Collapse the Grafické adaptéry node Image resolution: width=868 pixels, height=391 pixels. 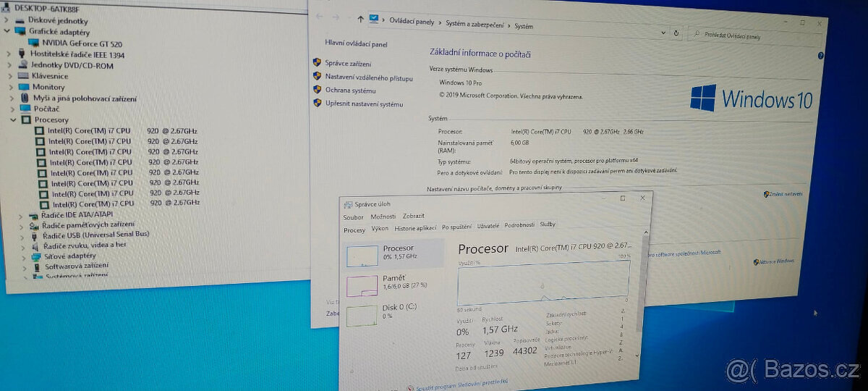(7, 31)
